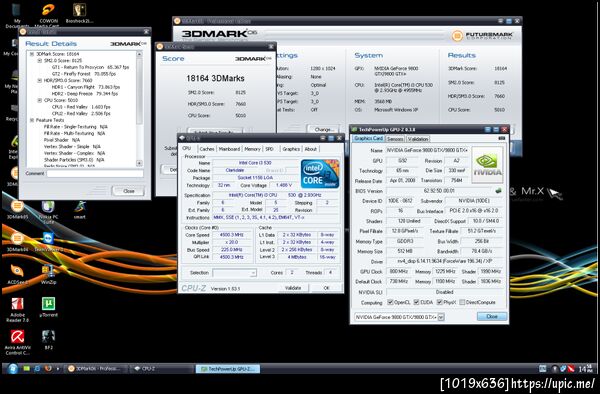Open the GPU selection dropdown in GPU-Z

[x=441, y=317]
